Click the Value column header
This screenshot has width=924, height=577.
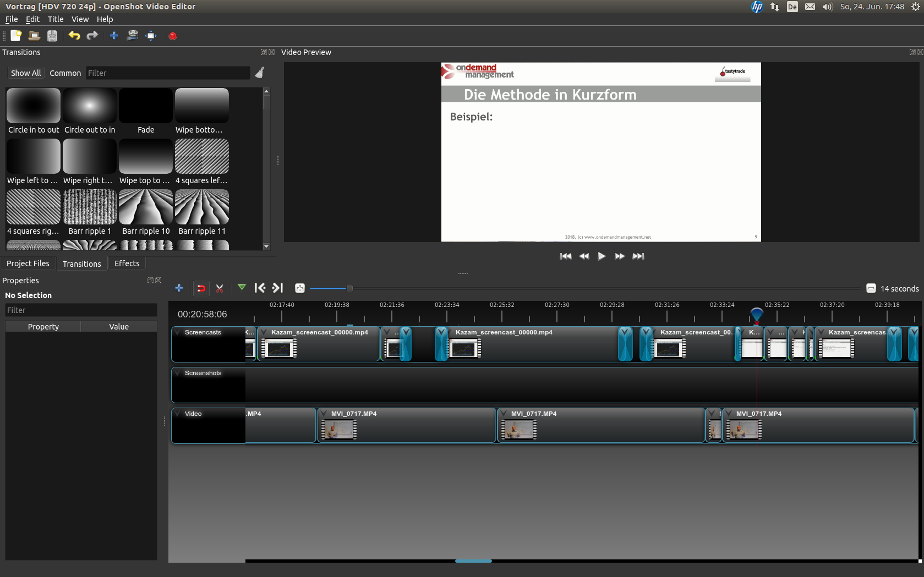[x=119, y=327]
